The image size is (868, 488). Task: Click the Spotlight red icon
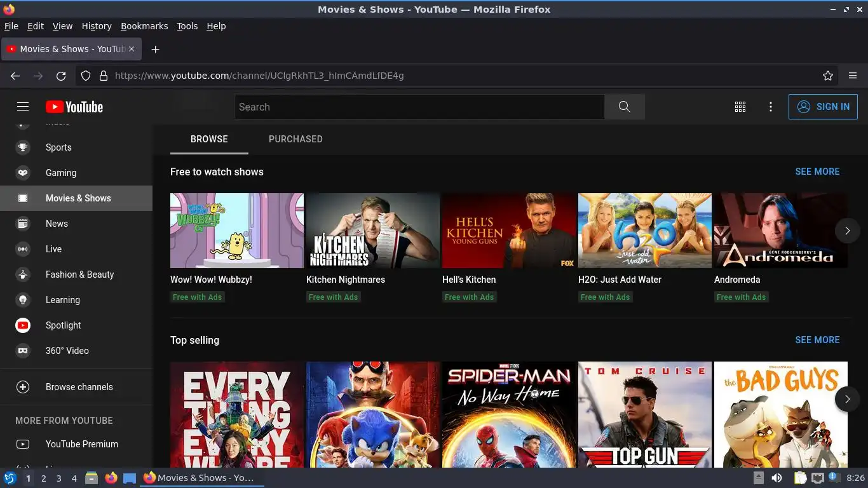click(x=23, y=325)
